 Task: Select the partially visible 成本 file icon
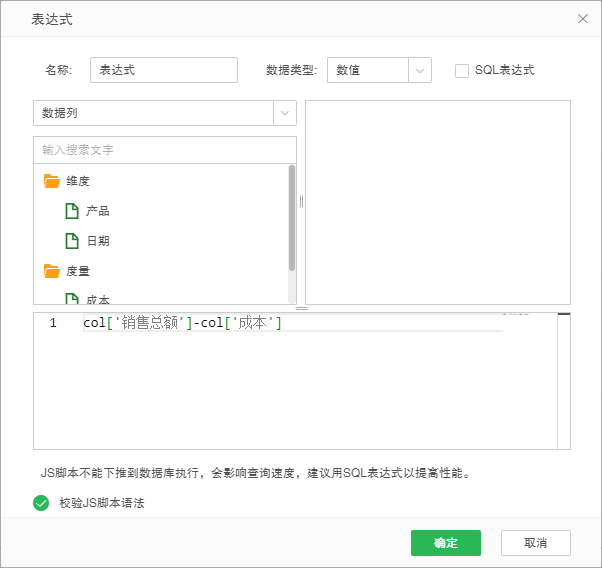point(71,299)
